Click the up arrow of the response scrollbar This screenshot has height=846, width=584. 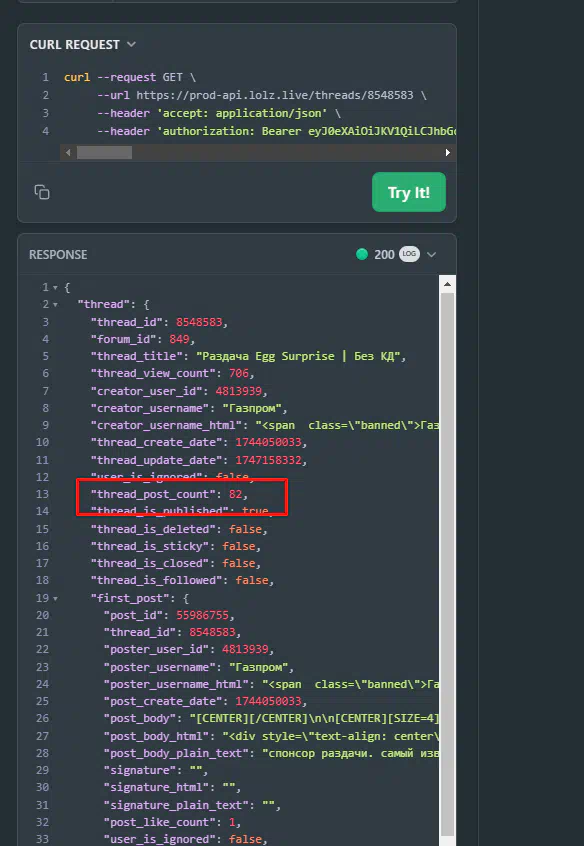[447, 284]
